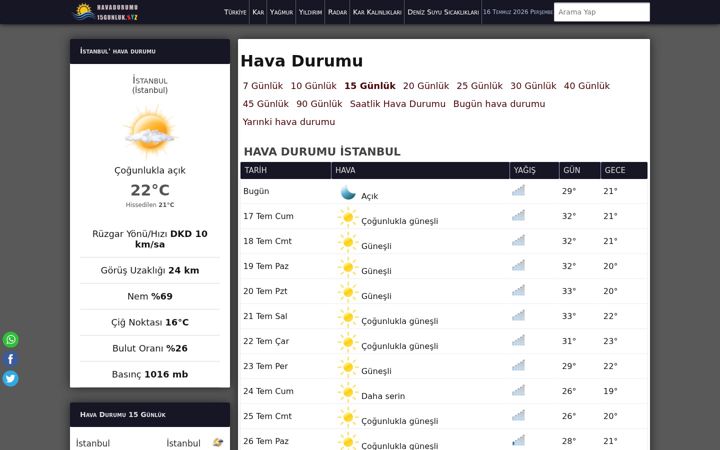Share the page via WhatsApp icon
Image resolution: width=720 pixels, height=450 pixels.
pyautogui.click(x=11, y=340)
